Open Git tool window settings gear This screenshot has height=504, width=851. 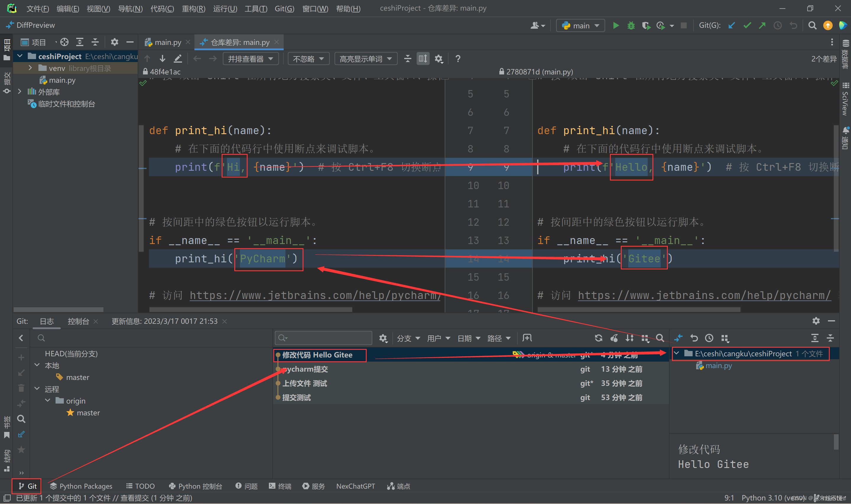[x=816, y=321]
